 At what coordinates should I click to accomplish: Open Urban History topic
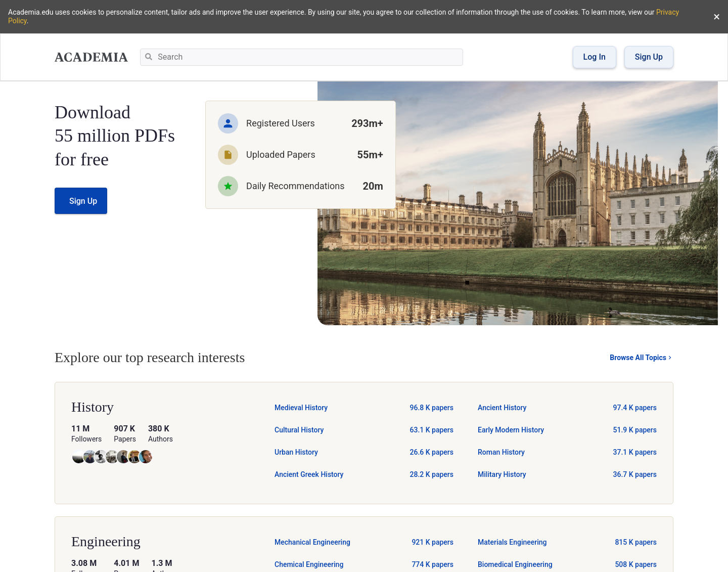[x=296, y=452]
